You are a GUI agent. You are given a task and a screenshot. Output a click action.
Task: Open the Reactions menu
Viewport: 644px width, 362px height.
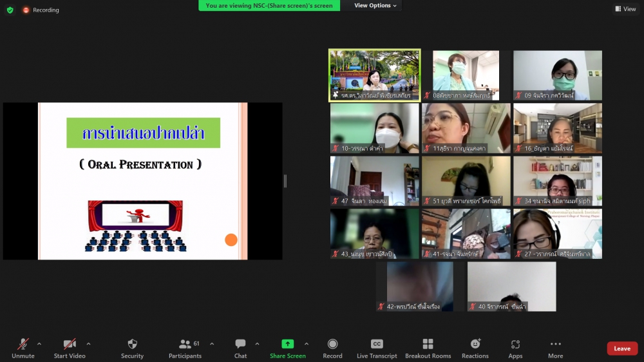[x=475, y=345]
